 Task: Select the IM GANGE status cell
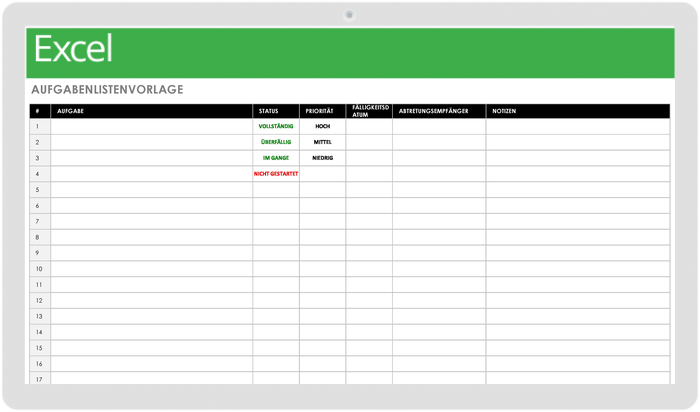pos(276,158)
